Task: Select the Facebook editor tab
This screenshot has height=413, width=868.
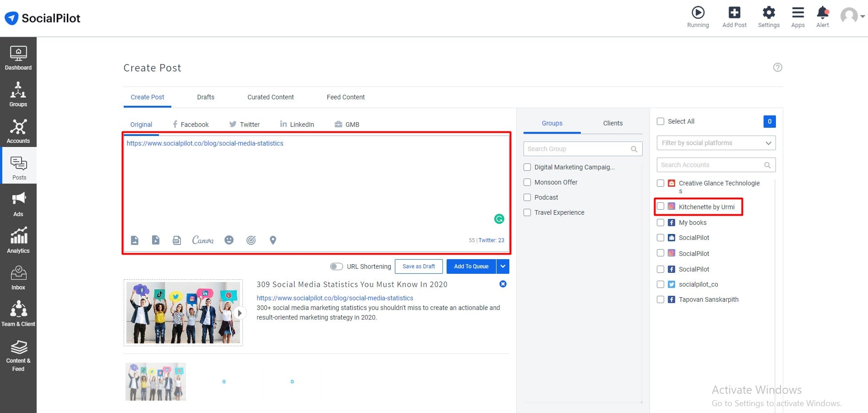Action: click(191, 125)
